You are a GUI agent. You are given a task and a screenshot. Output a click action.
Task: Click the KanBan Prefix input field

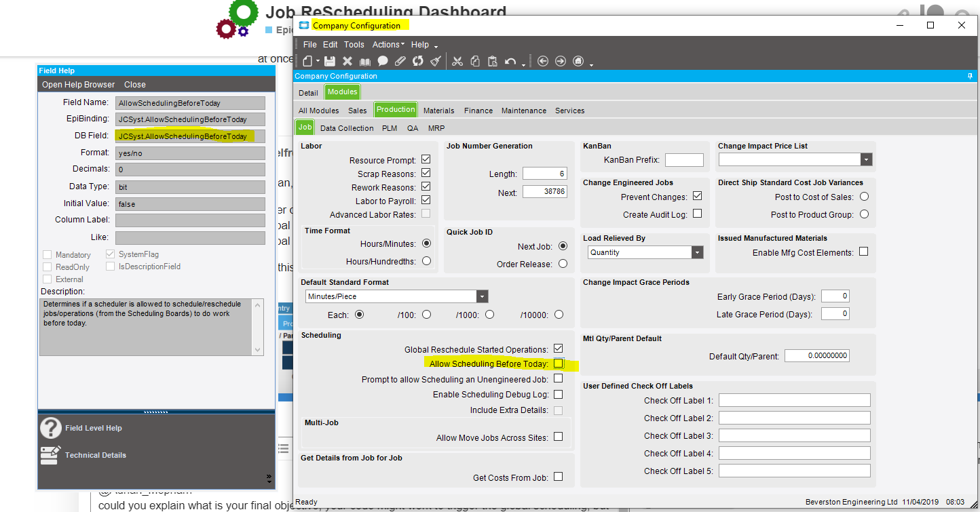pyautogui.click(x=684, y=160)
